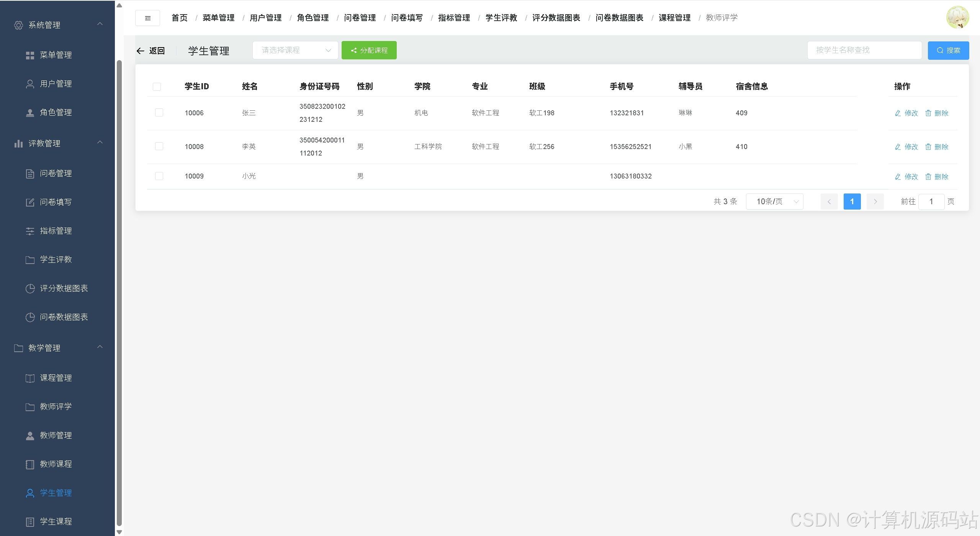
Task: Click the 学生ID column header
Action: click(197, 87)
